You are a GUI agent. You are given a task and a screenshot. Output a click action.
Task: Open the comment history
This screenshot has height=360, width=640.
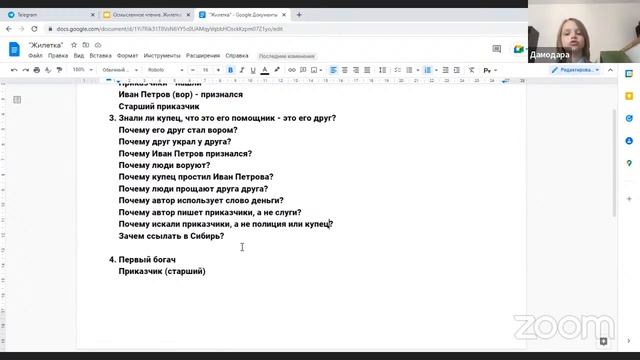(x=497, y=49)
